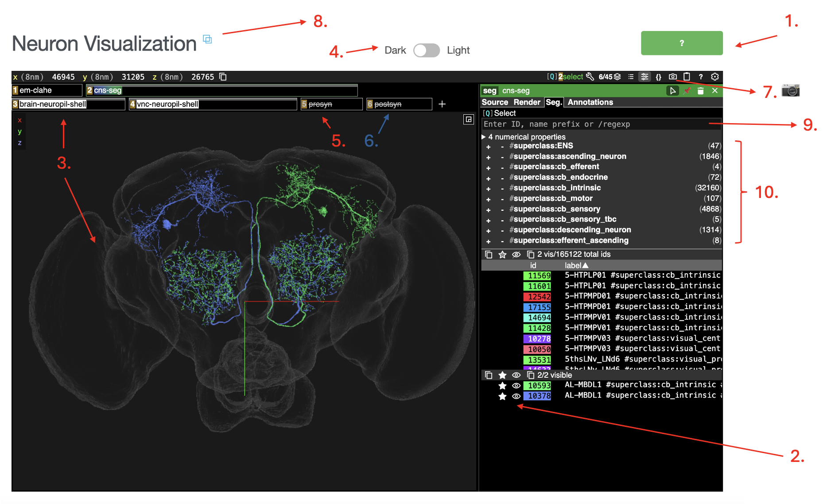
Task: Maximize the 3D viewer panel icon
Action: pyautogui.click(x=468, y=119)
